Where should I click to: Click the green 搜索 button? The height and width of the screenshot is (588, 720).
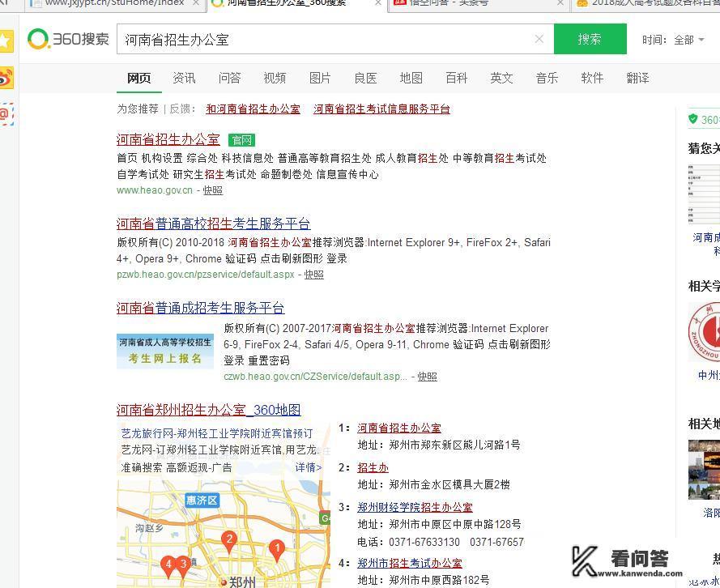click(x=590, y=40)
